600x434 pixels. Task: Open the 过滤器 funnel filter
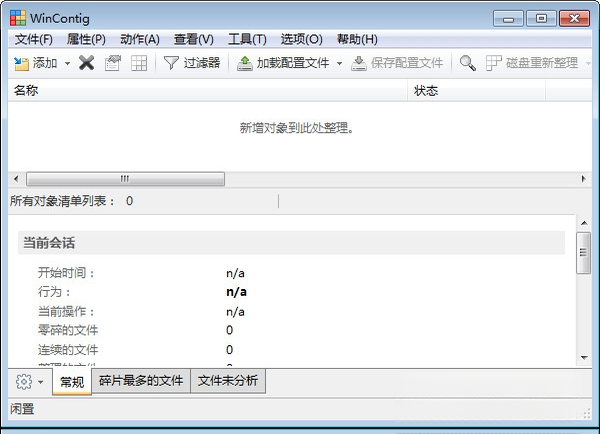192,63
